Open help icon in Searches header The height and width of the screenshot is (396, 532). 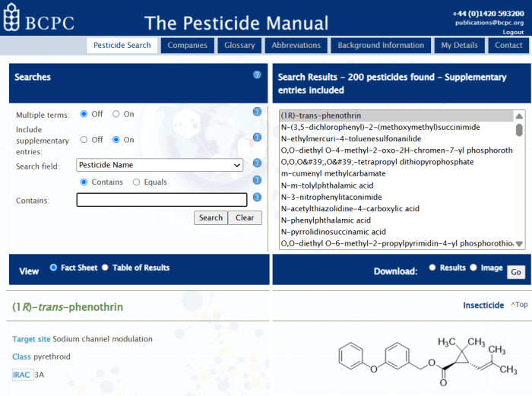click(x=257, y=74)
